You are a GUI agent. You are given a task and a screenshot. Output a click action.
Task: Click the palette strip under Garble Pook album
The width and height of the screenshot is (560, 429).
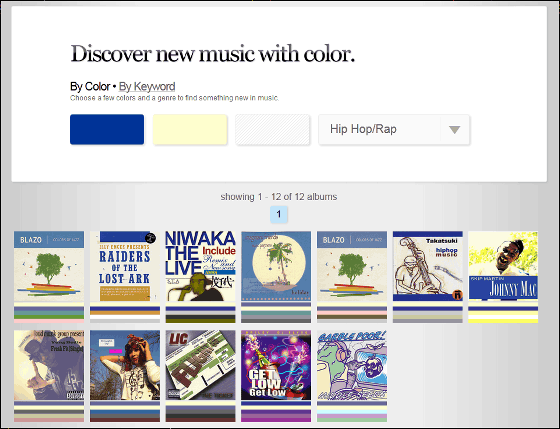click(x=352, y=411)
